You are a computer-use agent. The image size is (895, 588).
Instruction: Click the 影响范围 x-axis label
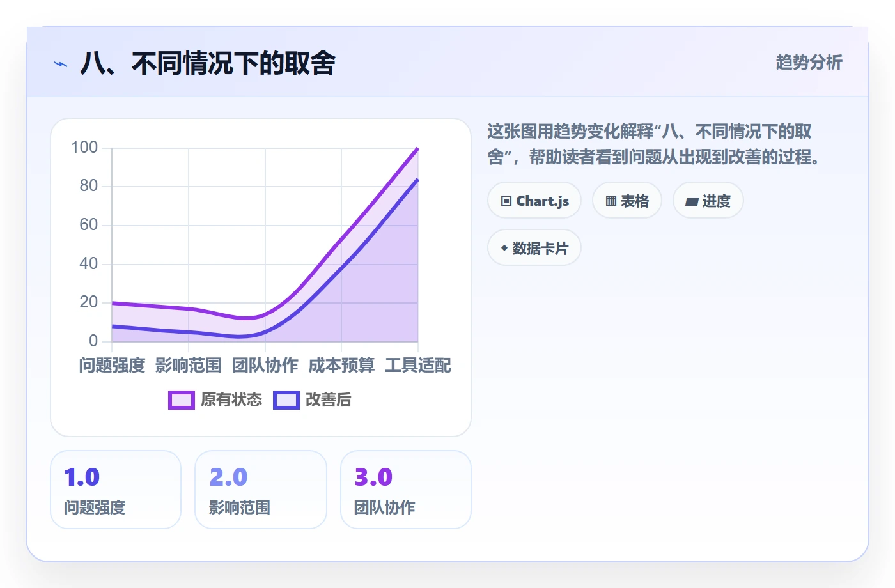pyautogui.click(x=189, y=366)
